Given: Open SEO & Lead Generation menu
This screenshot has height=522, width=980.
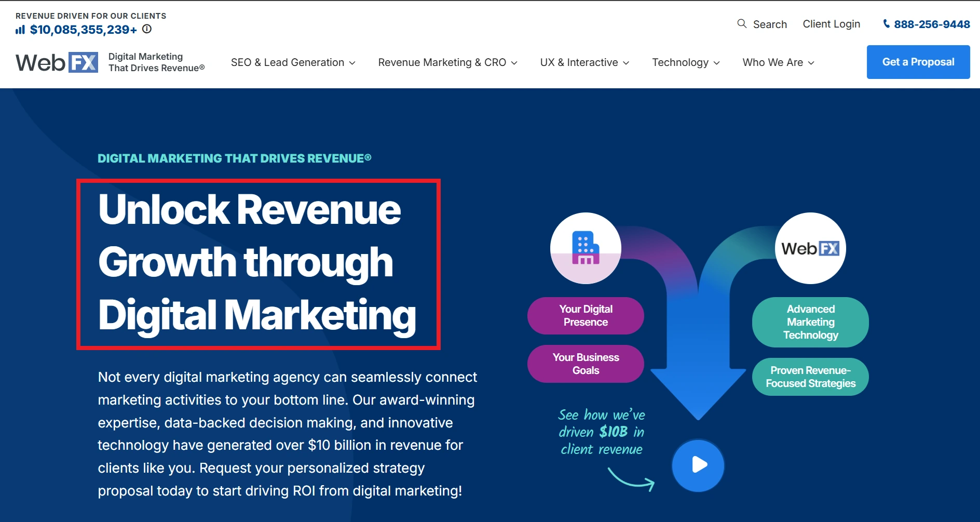Looking at the screenshot, I should tap(288, 62).
